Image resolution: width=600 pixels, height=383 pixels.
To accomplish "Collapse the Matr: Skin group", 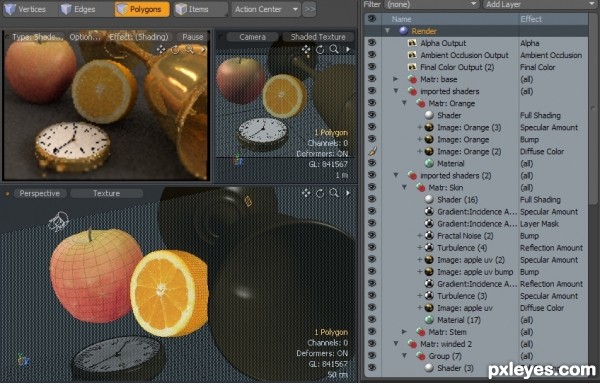I will (x=404, y=187).
